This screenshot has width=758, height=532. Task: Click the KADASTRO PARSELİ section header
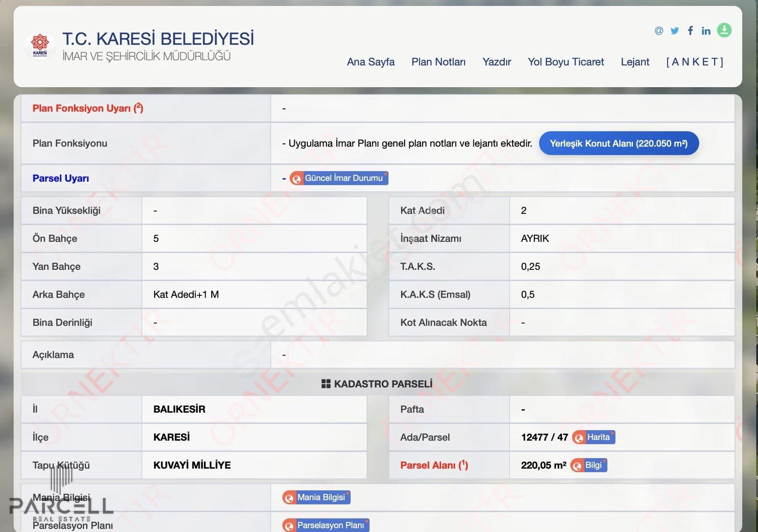377,384
